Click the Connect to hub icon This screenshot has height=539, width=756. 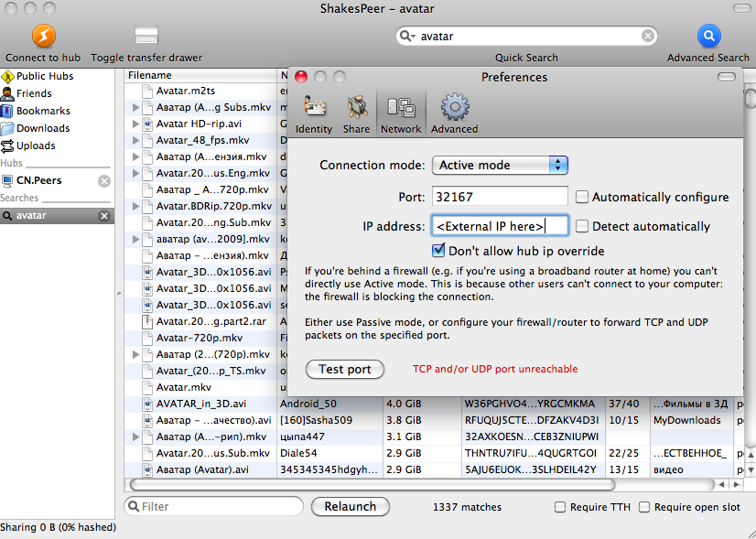coord(43,36)
